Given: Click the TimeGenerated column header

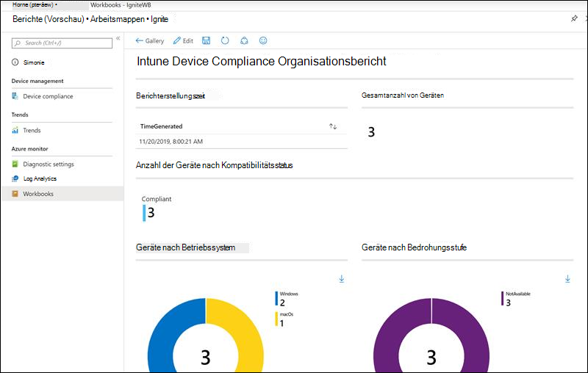Looking at the screenshot, I should 161,126.
